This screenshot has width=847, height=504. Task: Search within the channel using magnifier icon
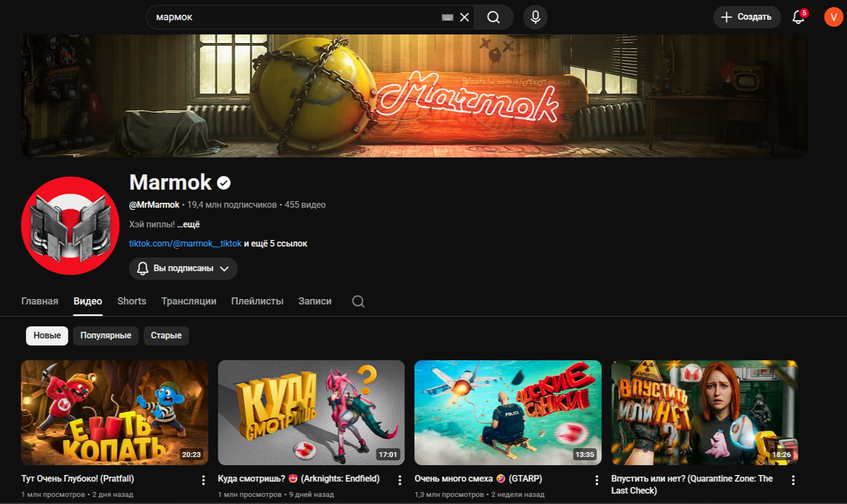[358, 301]
